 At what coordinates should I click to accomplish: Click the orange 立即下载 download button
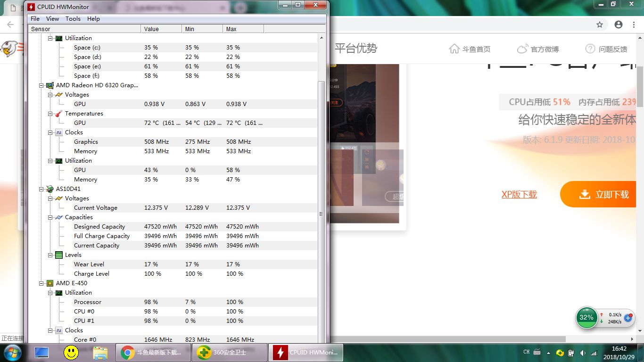(x=598, y=194)
